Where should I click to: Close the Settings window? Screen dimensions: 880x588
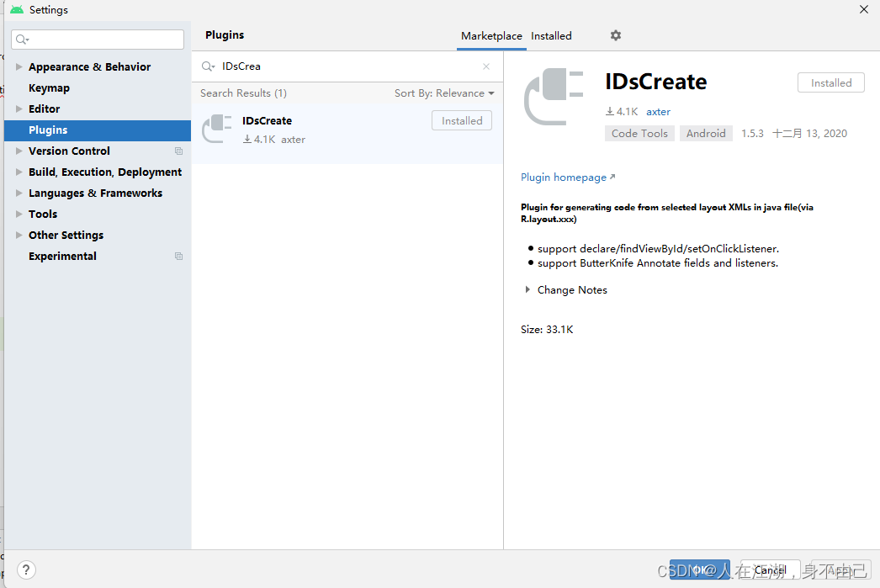click(864, 9)
